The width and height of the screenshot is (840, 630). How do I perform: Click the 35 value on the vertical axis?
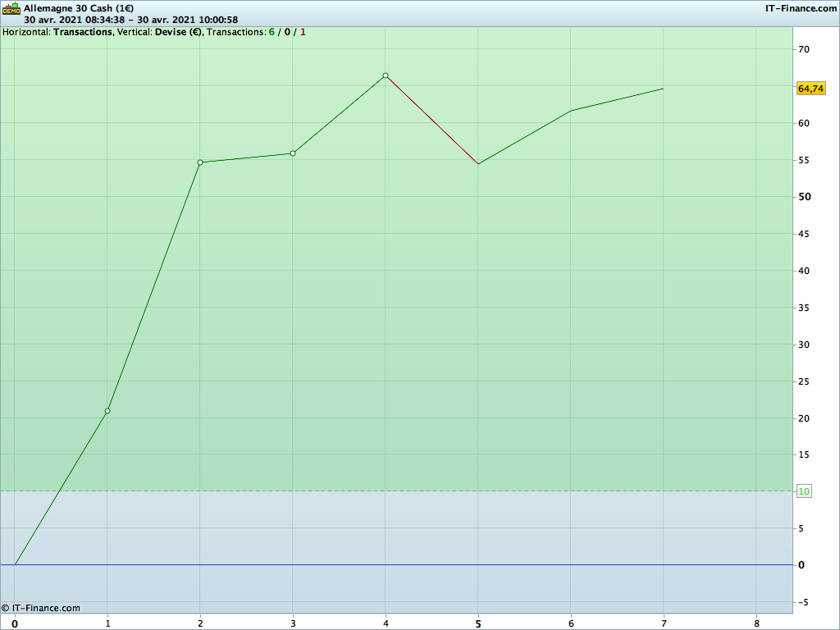click(804, 308)
